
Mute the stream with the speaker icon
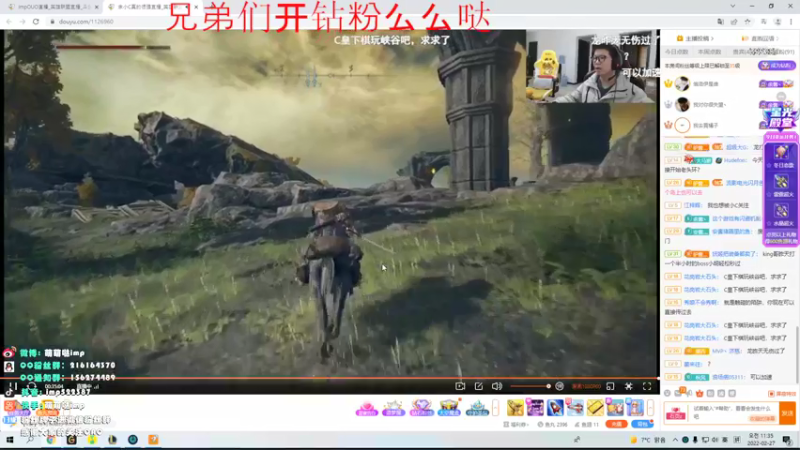[x=496, y=386]
